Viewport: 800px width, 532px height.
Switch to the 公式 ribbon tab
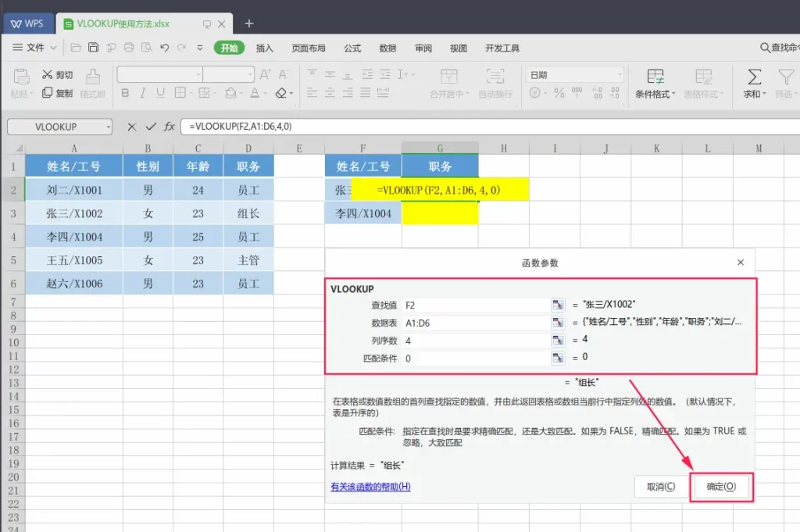352,48
